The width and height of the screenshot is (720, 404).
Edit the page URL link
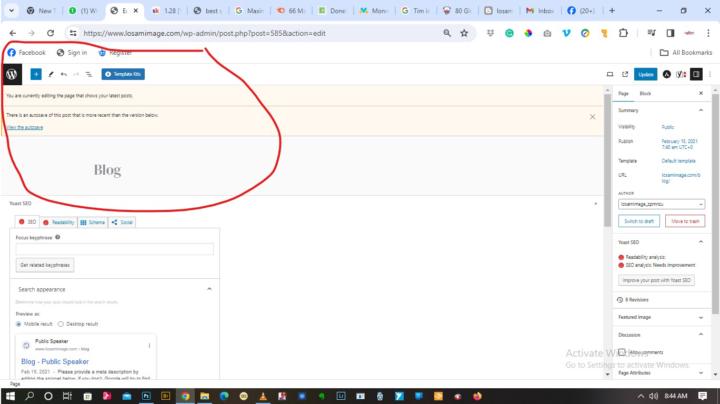[681, 178]
